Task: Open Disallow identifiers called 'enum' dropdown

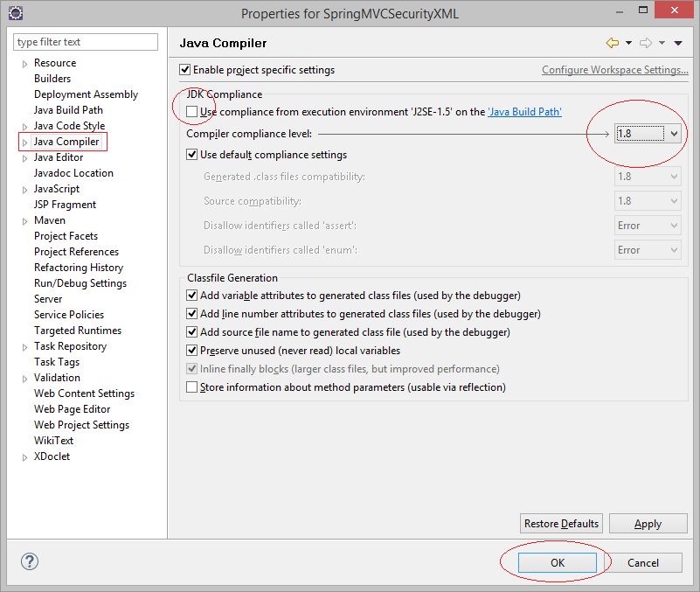Action: click(648, 250)
